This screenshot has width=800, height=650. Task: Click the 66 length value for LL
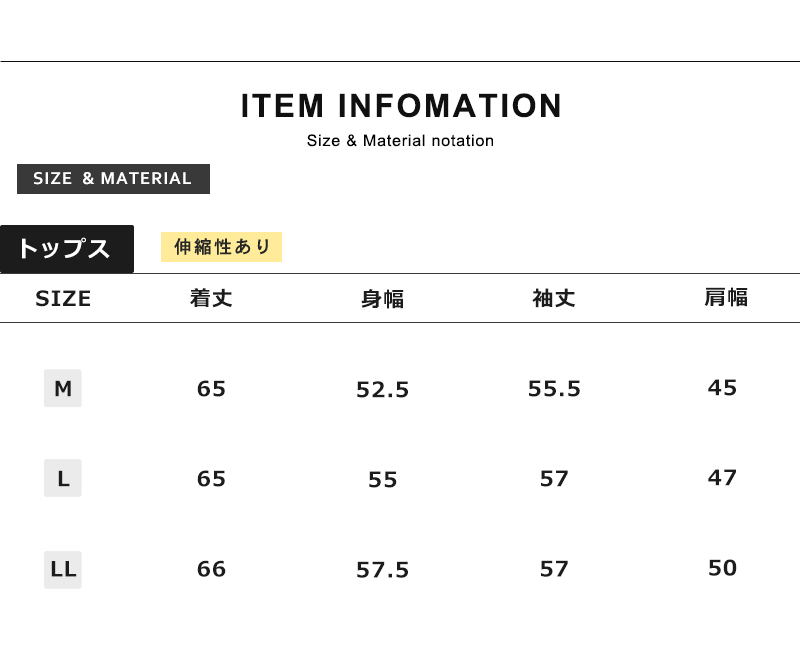pos(211,569)
